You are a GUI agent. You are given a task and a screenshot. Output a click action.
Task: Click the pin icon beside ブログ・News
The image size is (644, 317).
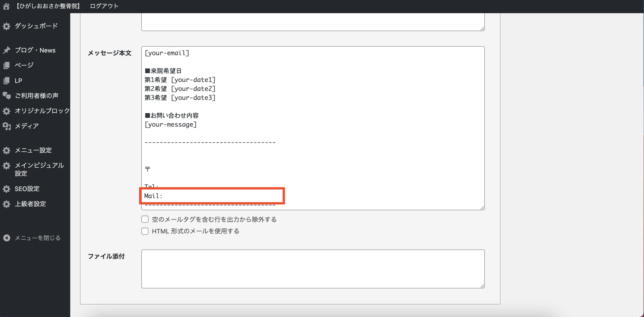[6, 50]
